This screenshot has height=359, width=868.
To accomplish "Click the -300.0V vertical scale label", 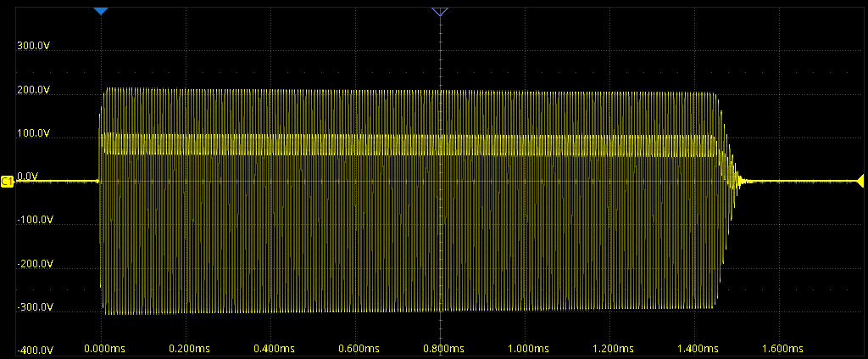I will 36,307.
